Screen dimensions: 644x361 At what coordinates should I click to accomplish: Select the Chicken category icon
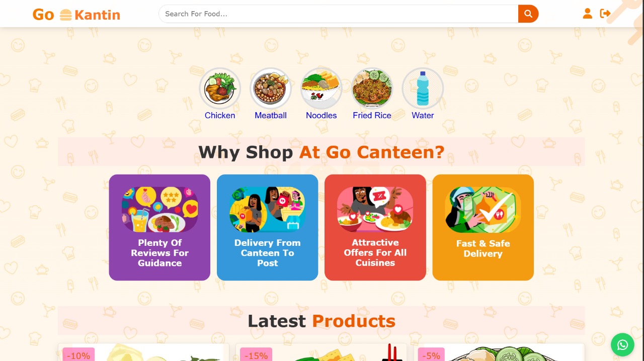click(220, 88)
